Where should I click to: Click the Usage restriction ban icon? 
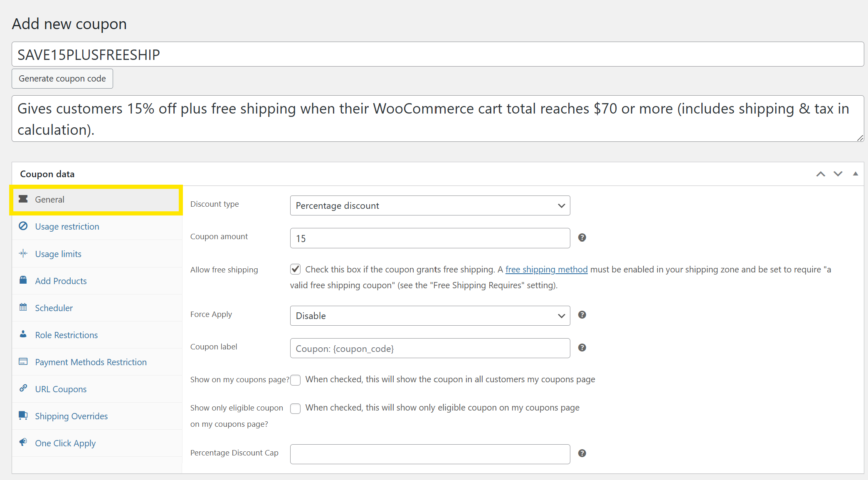click(23, 226)
